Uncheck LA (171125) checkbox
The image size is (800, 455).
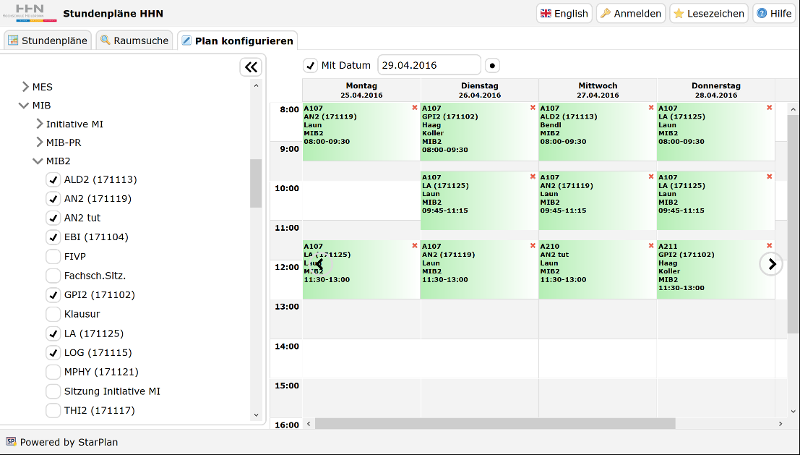pyautogui.click(x=53, y=334)
